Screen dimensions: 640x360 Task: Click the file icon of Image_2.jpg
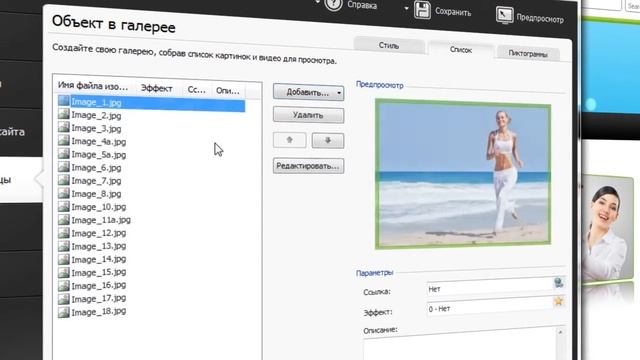click(63, 114)
